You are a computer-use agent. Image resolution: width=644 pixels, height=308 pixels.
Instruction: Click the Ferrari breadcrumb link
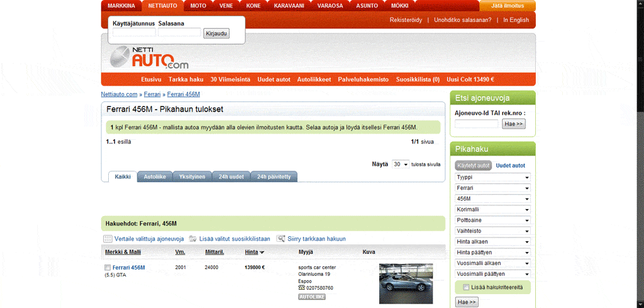pos(152,94)
